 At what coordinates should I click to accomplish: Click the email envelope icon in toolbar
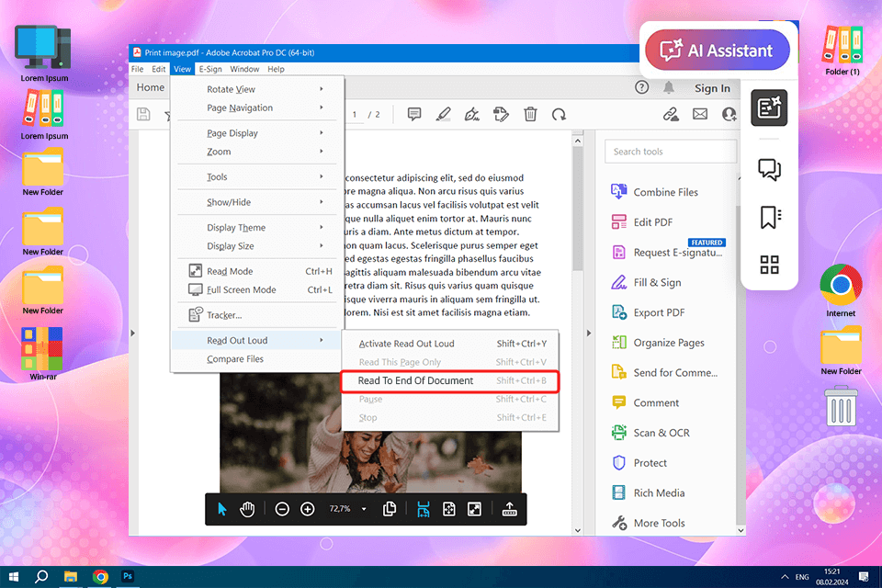point(700,114)
